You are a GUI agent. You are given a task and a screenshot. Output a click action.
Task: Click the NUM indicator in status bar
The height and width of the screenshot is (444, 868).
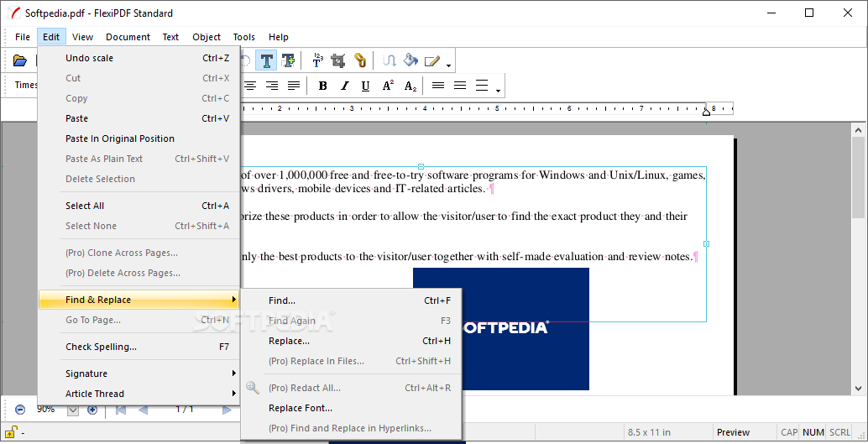tap(813, 432)
